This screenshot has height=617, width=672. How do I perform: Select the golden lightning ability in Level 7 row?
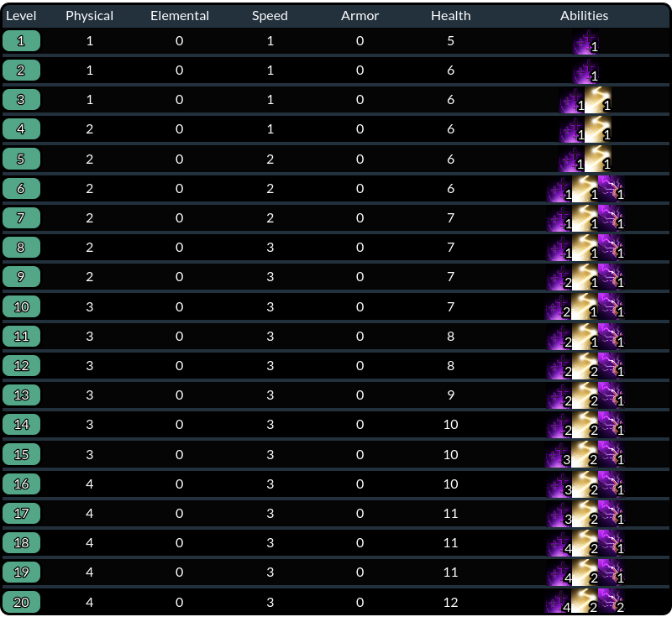tap(585, 218)
